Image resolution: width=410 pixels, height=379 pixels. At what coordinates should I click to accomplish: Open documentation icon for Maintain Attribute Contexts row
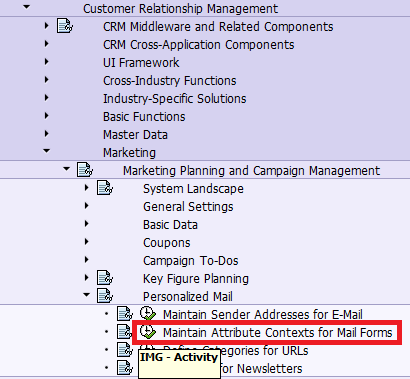tap(125, 332)
